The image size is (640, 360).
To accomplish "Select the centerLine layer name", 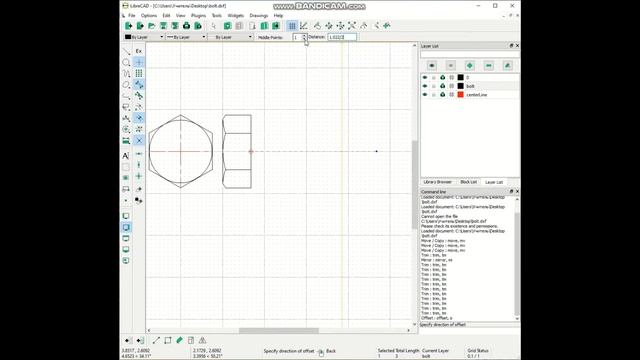I will (x=476, y=95).
